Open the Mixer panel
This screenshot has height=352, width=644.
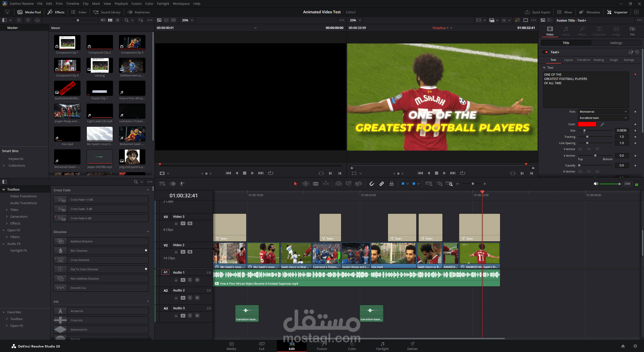click(565, 12)
